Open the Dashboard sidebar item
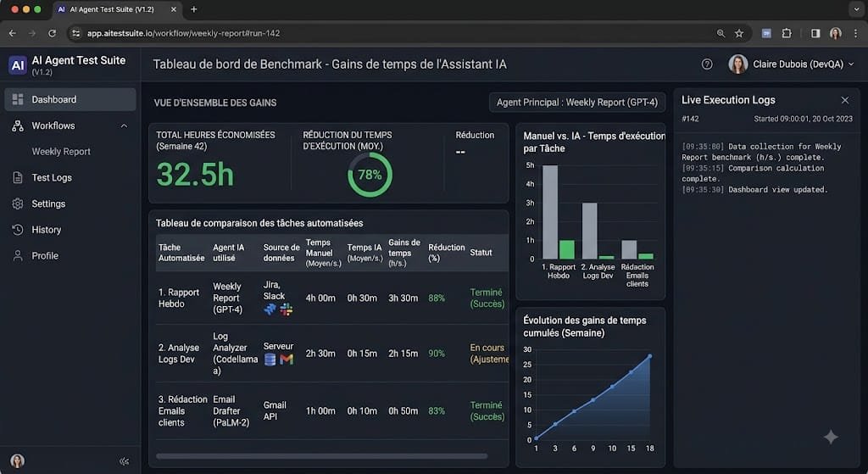This screenshot has height=474, width=868. pos(70,100)
